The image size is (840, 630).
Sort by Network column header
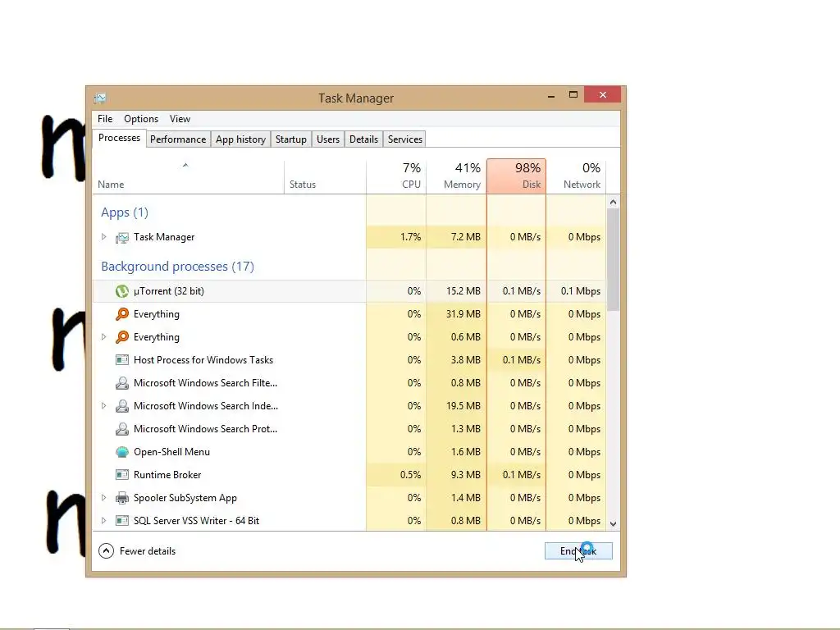pyautogui.click(x=577, y=176)
